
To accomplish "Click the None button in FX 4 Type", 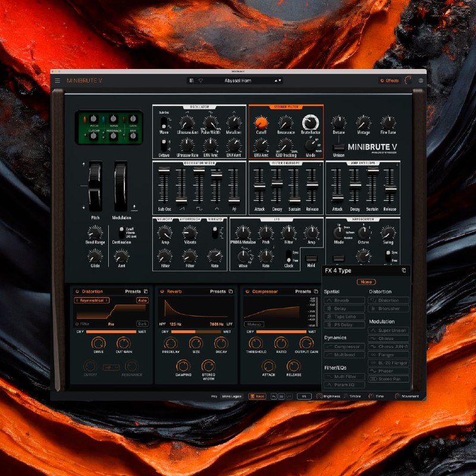I will (366, 281).
